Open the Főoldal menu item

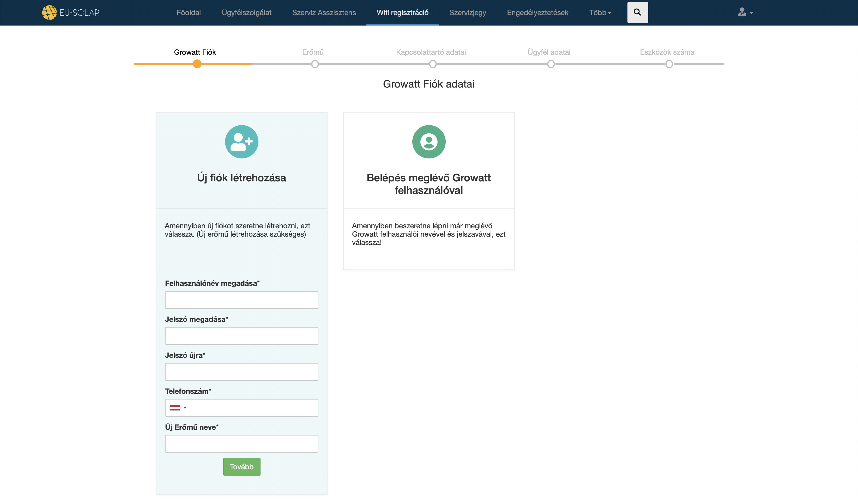(189, 13)
